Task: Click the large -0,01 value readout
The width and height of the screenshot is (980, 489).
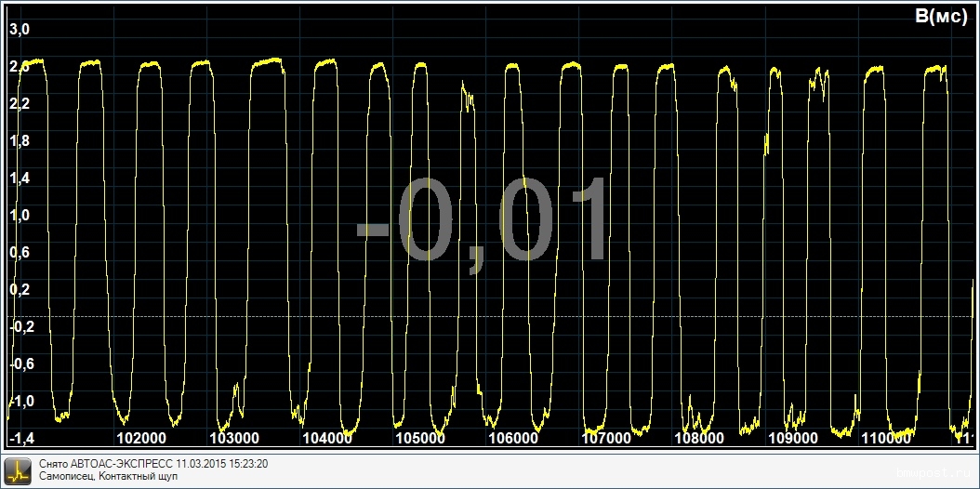Action: click(x=483, y=223)
